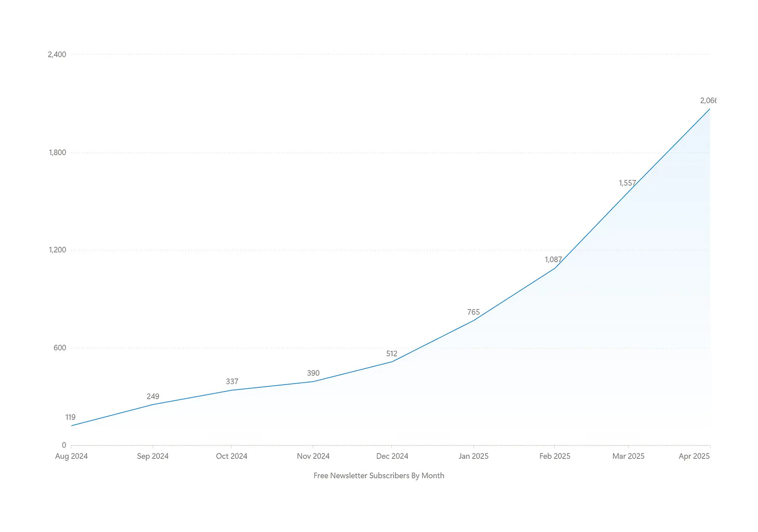
Task: Select the 512 data point label
Action: (392, 353)
